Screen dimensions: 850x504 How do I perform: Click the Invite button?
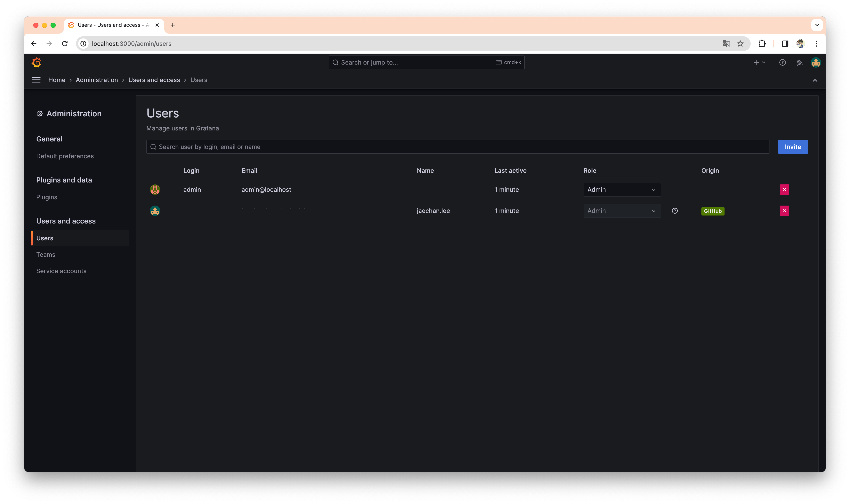(x=793, y=147)
